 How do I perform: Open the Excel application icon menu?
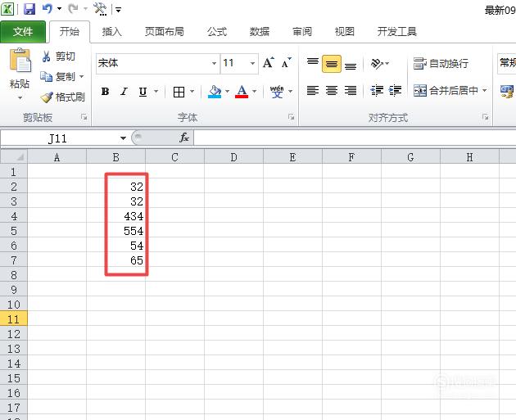click(7, 9)
